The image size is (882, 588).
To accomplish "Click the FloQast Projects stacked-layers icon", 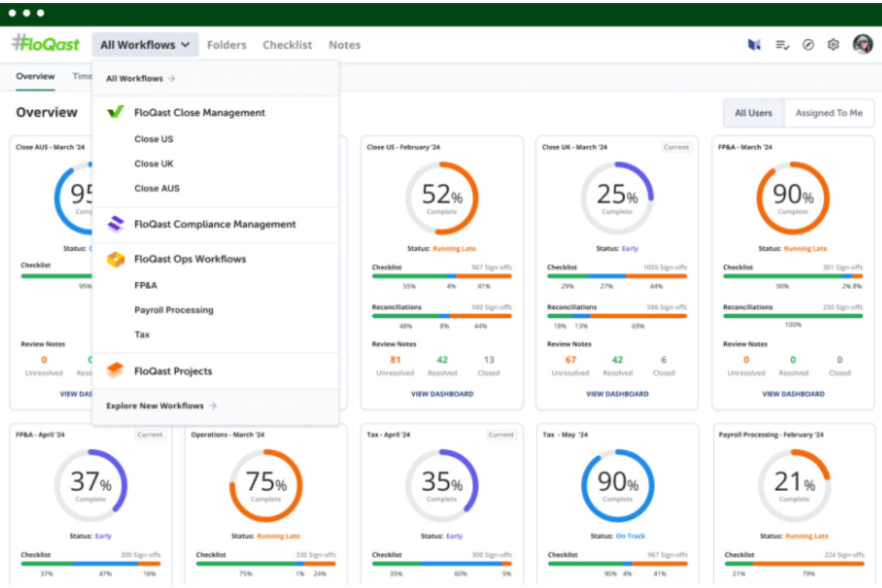I will [x=116, y=371].
